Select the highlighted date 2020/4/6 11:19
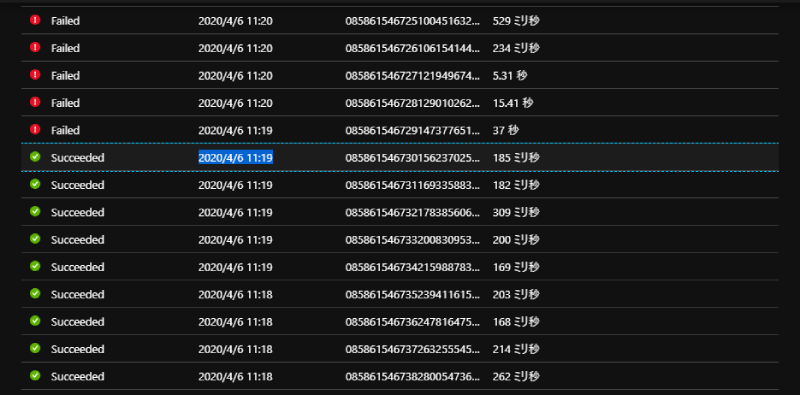 (235, 158)
